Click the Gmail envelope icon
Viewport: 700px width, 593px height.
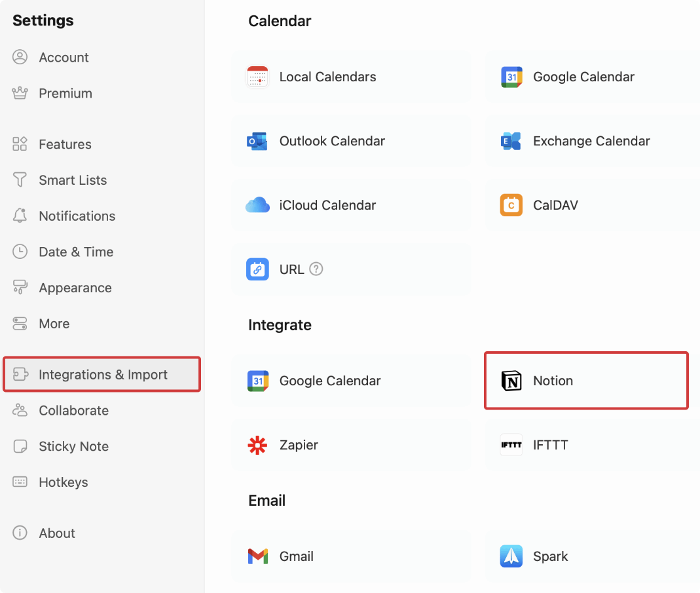click(x=257, y=556)
